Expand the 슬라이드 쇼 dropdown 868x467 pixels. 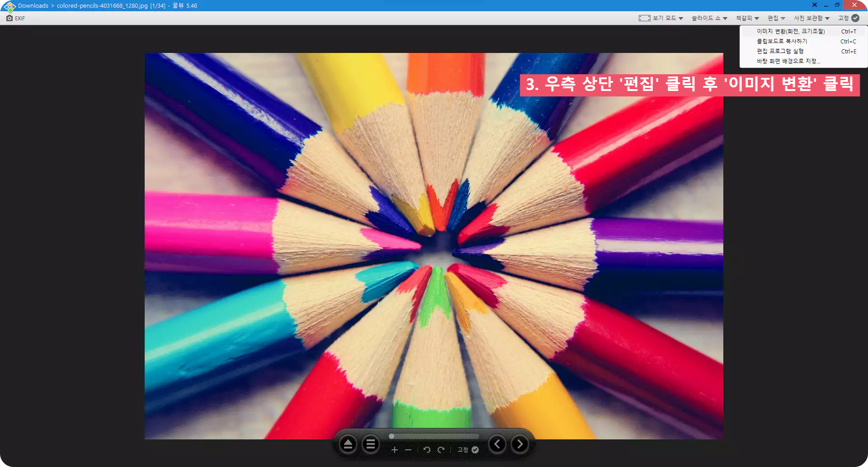coord(709,18)
